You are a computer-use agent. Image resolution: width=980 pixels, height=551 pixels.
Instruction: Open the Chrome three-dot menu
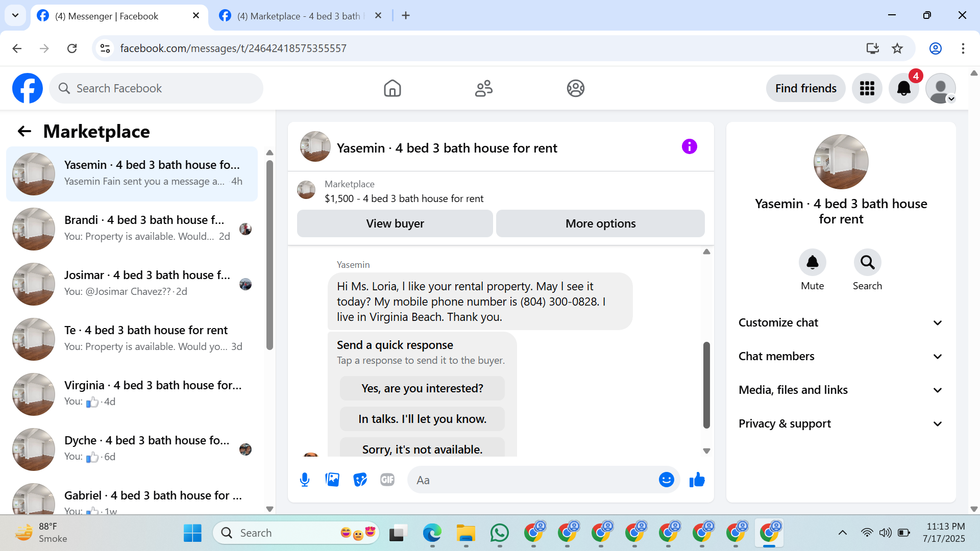coord(963,48)
